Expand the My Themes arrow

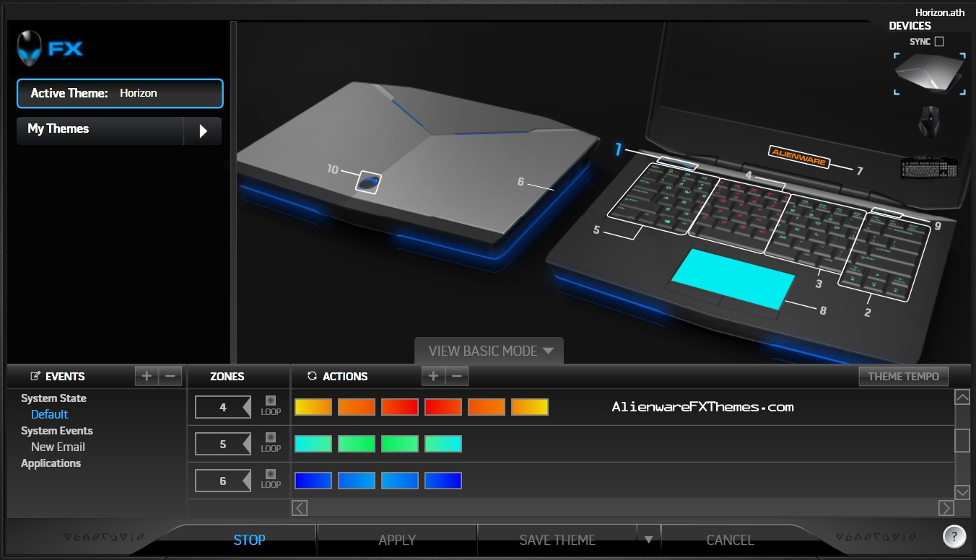click(203, 131)
